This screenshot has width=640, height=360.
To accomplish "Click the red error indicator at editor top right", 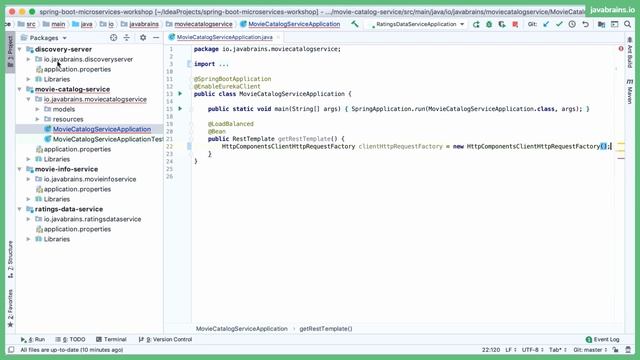I will point(621,49).
